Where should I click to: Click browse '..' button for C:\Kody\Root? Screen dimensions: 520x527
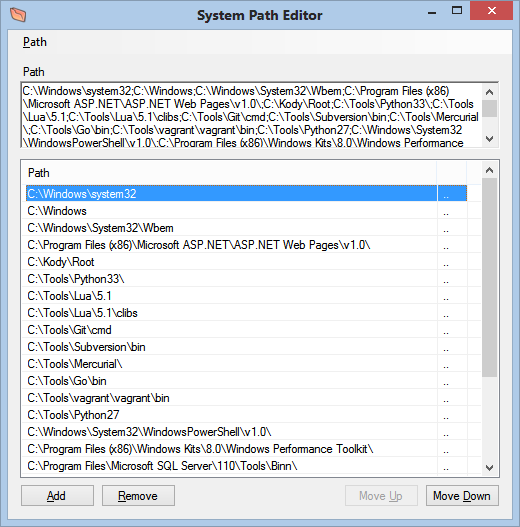tap(452, 262)
